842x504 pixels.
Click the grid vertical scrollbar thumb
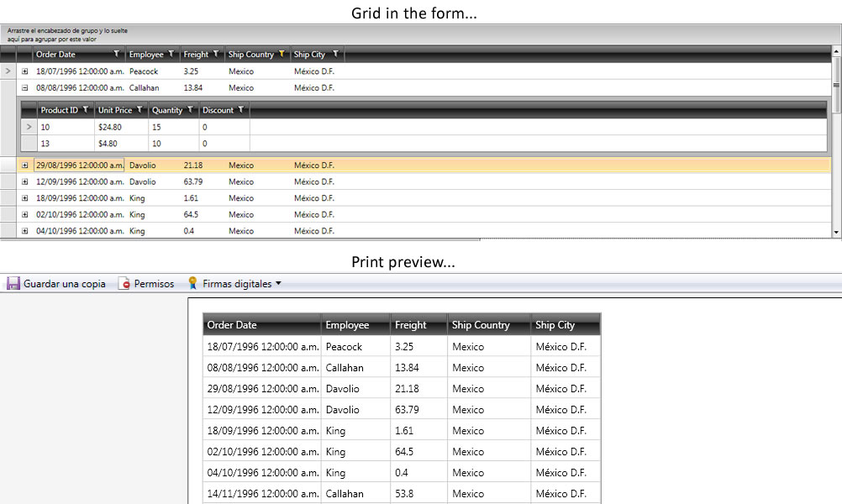click(x=836, y=84)
